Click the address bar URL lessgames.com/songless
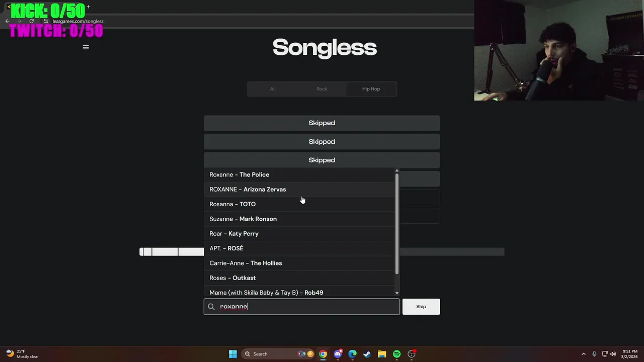This screenshot has height=362, width=644. (78, 21)
